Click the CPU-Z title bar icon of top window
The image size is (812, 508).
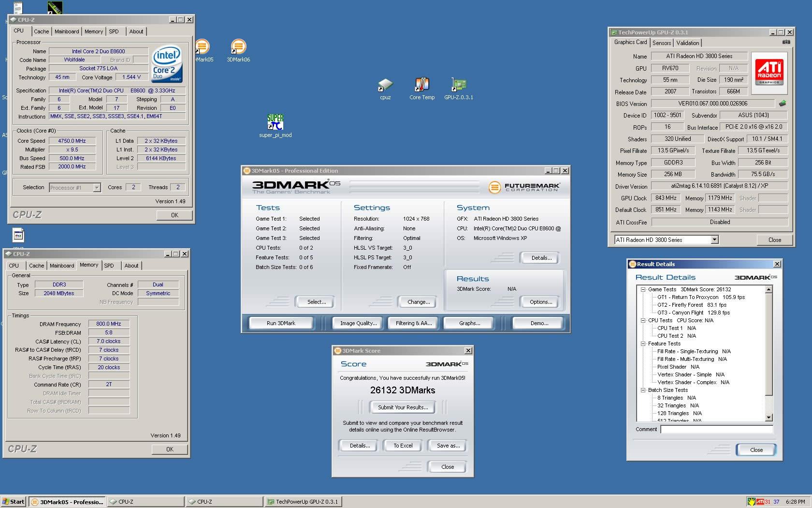(x=13, y=20)
